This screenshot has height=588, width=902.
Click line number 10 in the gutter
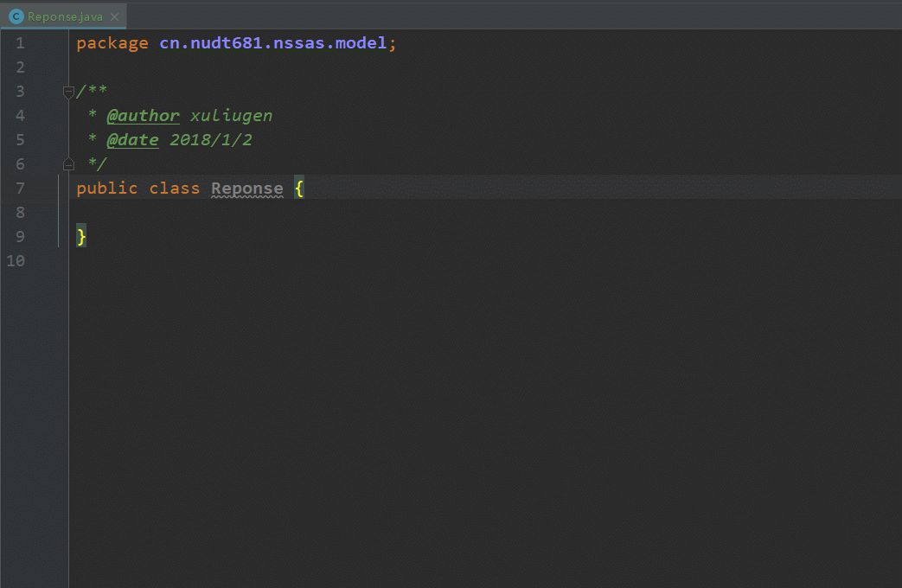[x=16, y=261]
